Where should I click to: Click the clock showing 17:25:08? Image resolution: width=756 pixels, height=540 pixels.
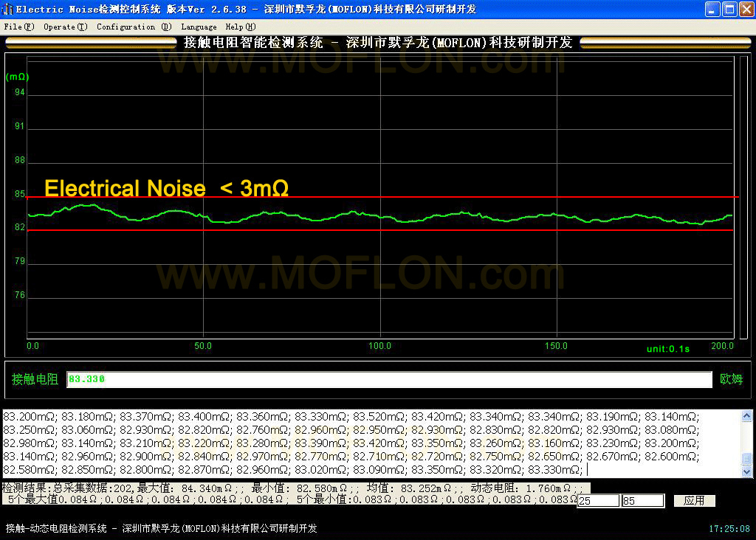pyautogui.click(x=729, y=528)
